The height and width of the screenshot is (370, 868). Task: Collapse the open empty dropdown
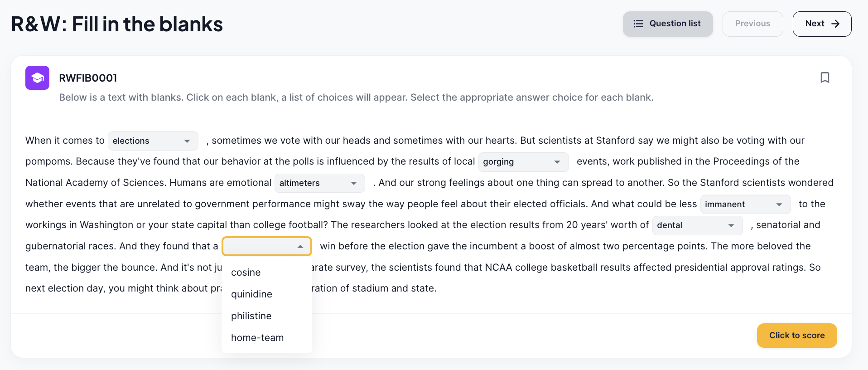point(267,246)
